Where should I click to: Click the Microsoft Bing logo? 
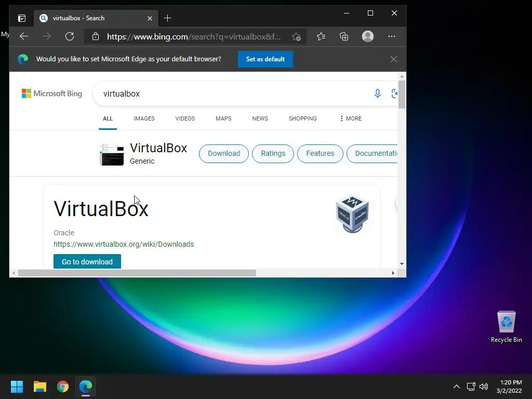[52, 94]
